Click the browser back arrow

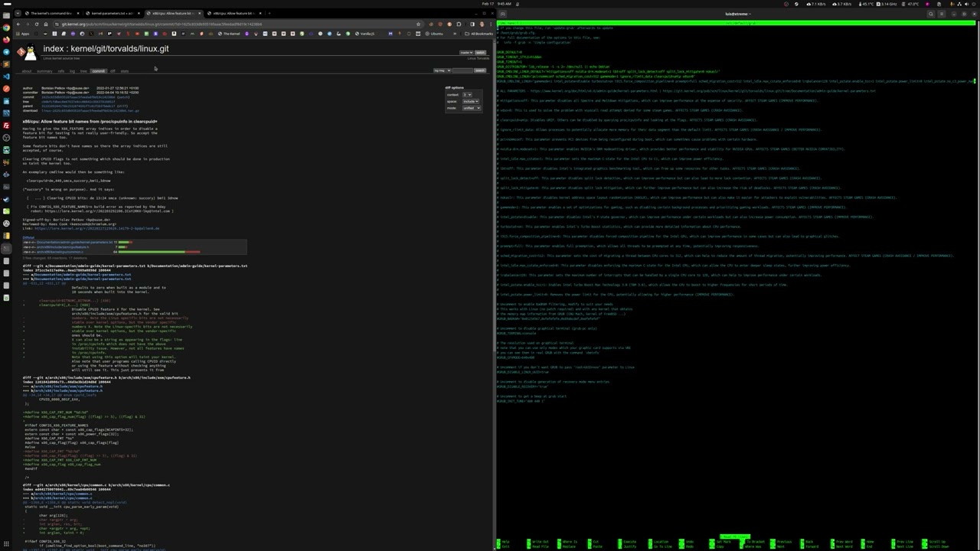(18, 24)
